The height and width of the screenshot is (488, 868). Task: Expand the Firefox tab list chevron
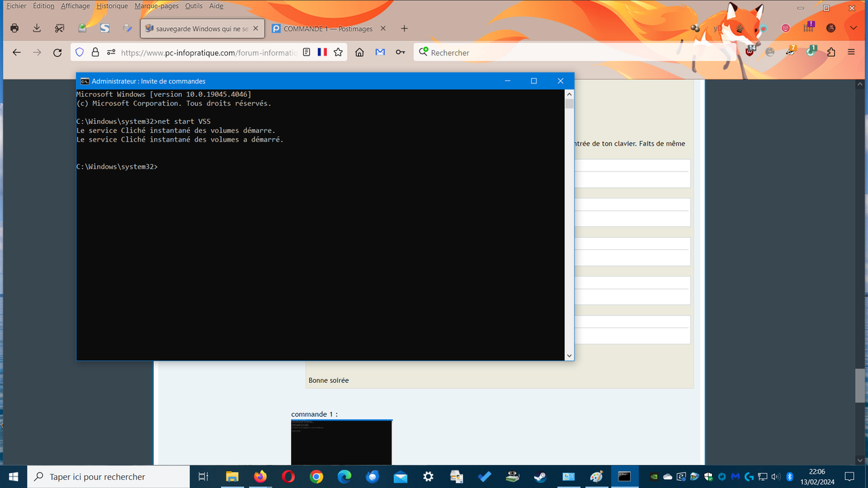pos(854,28)
